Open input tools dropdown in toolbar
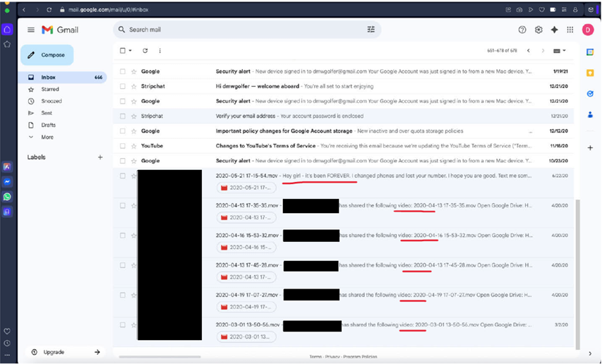607x364 pixels. tap(560, 51)
